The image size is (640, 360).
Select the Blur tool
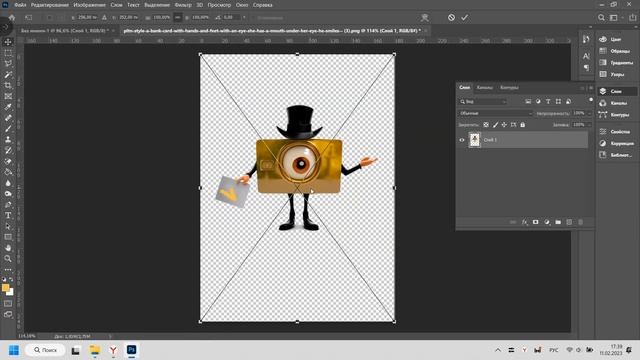point(8,183)
